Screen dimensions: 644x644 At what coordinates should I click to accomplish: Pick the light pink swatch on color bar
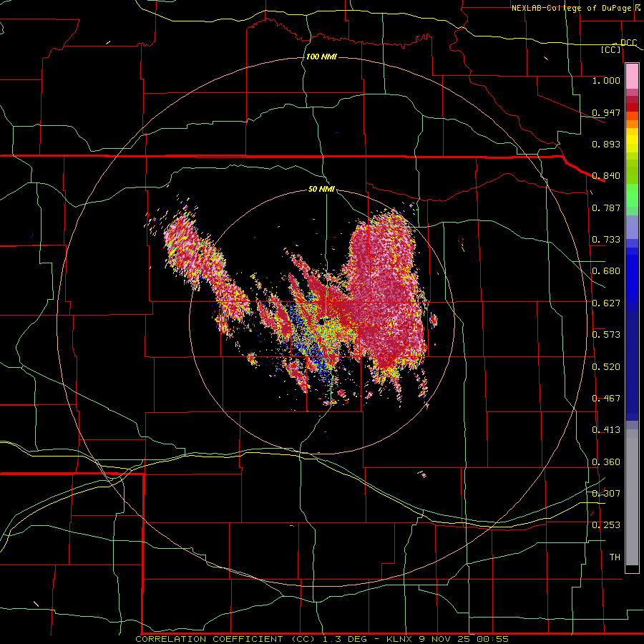coord(632,76)
